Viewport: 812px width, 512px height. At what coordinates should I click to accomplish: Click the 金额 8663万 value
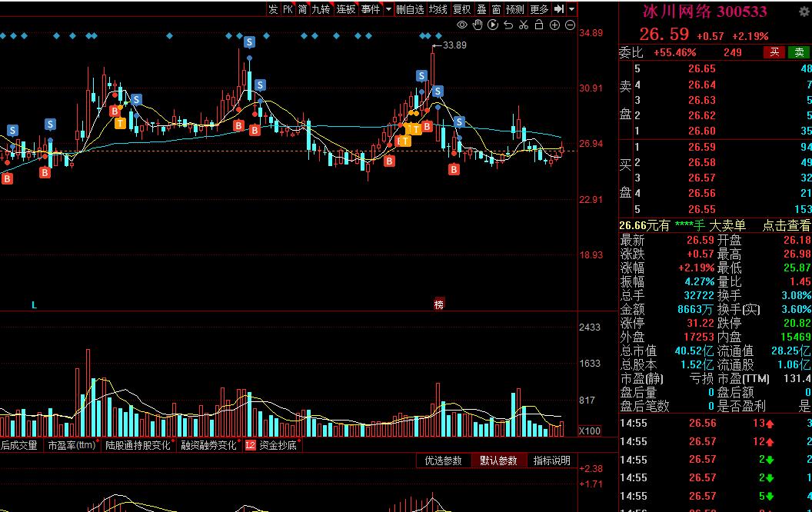coord(695,309)
